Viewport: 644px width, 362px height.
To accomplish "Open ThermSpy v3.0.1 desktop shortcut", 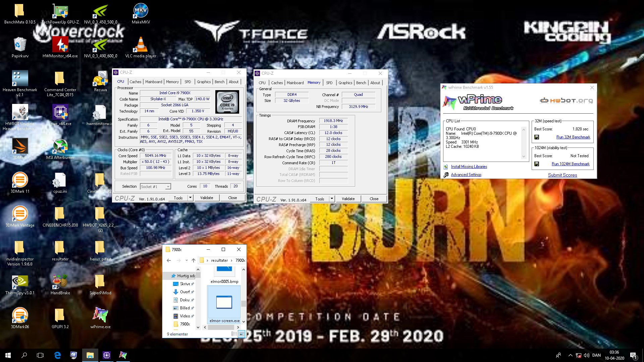I will [20, 285].
